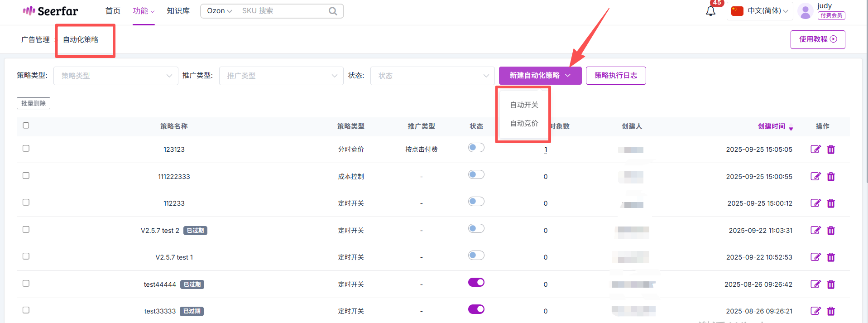Delete the 111222333 strategy row
Image resolution: width=868 pixels, height=323 pixels.
(x=831, y=177)
